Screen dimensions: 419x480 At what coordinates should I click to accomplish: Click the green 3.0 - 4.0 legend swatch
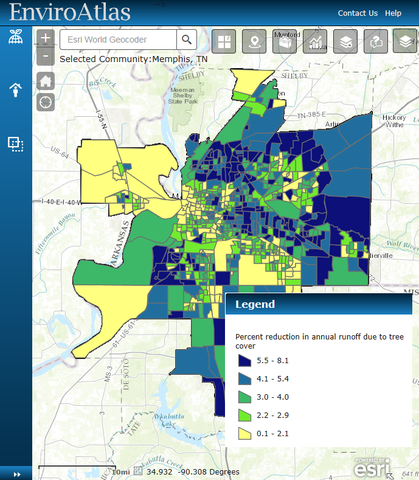(244, 397)
